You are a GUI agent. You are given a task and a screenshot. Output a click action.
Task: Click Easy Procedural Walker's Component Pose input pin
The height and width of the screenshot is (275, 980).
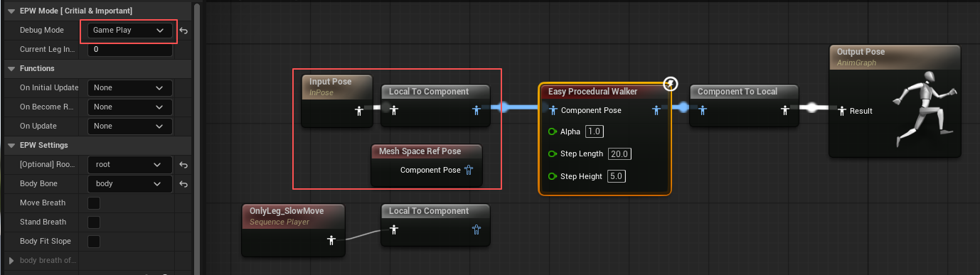coord(553,110)
